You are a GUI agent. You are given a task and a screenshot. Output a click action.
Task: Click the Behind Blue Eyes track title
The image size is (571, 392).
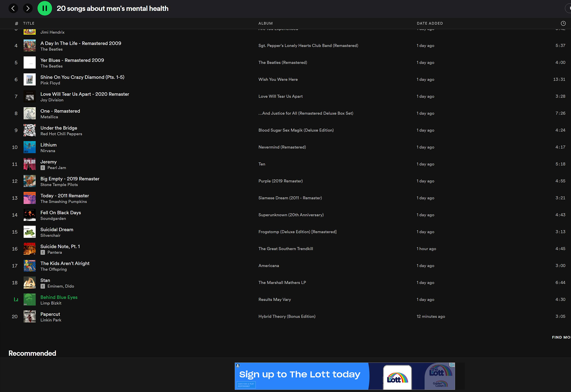(59, 297)
